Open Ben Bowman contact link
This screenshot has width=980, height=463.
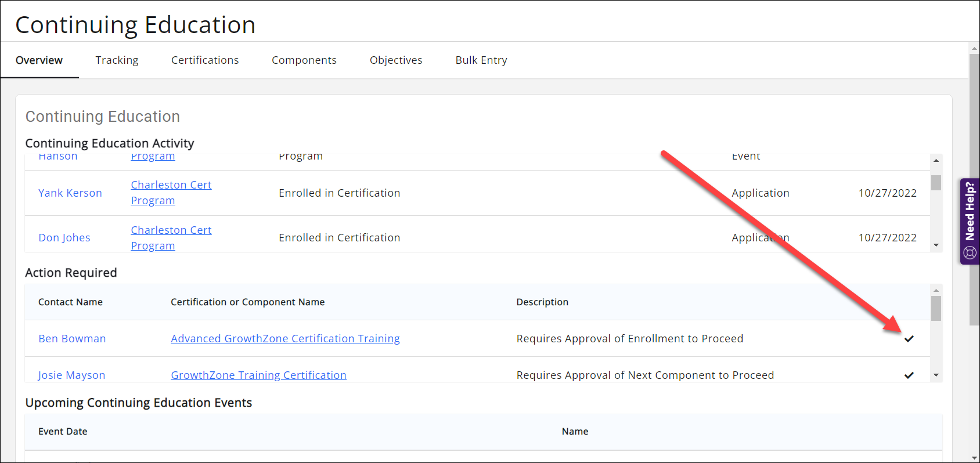click(x=72, y=339)
